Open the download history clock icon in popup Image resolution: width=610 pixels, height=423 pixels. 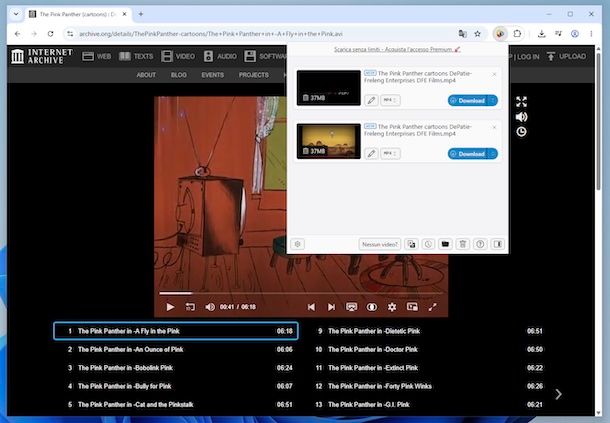tap(428, 244)
